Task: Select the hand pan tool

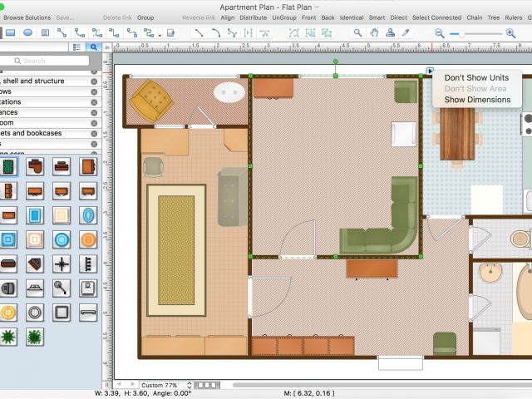Action: (374, 32)
